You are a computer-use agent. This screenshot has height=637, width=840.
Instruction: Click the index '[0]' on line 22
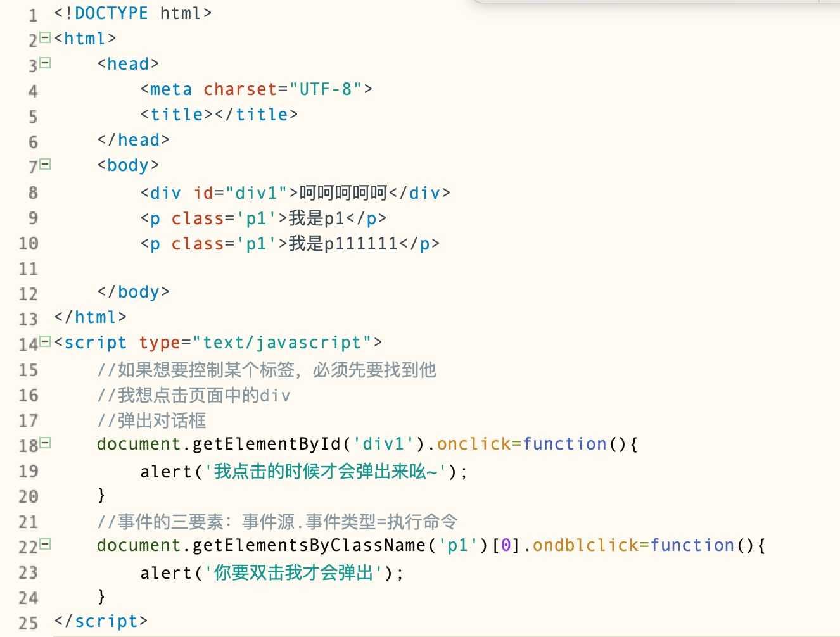tap(506, 545)
